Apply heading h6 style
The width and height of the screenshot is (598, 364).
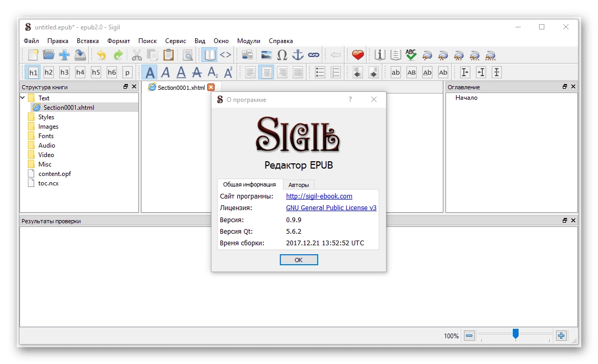coord(112,72)
